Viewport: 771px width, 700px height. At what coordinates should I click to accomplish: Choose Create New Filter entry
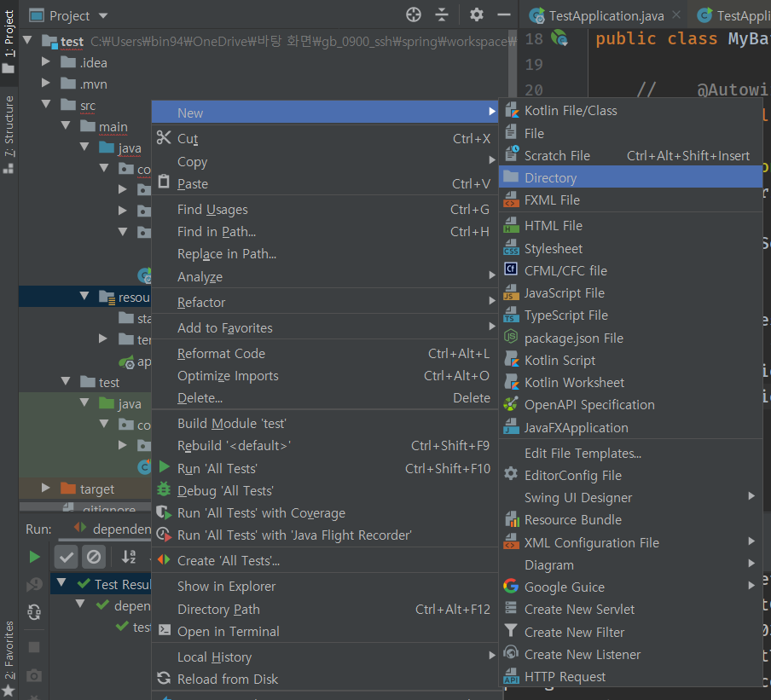click(x=630, y=632)
